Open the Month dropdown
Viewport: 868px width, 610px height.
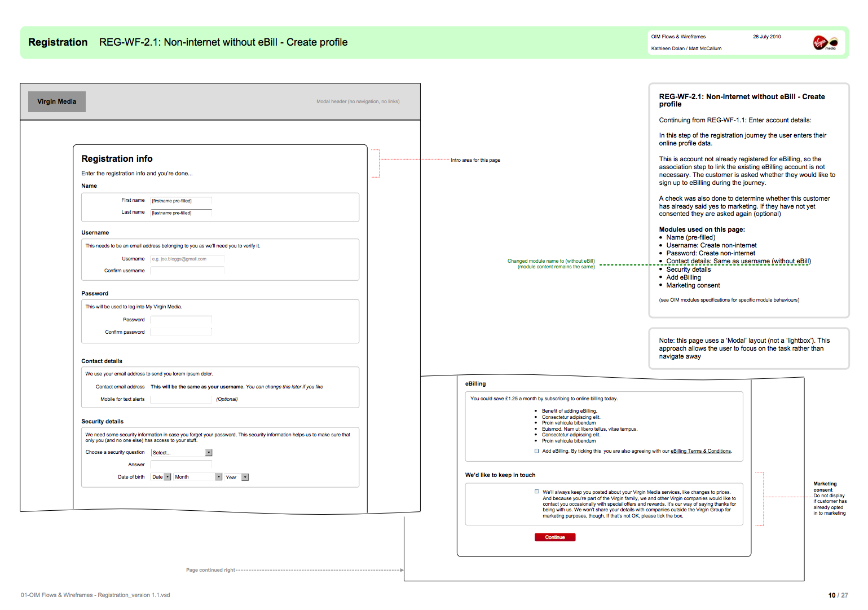click(x=197, y=477)
